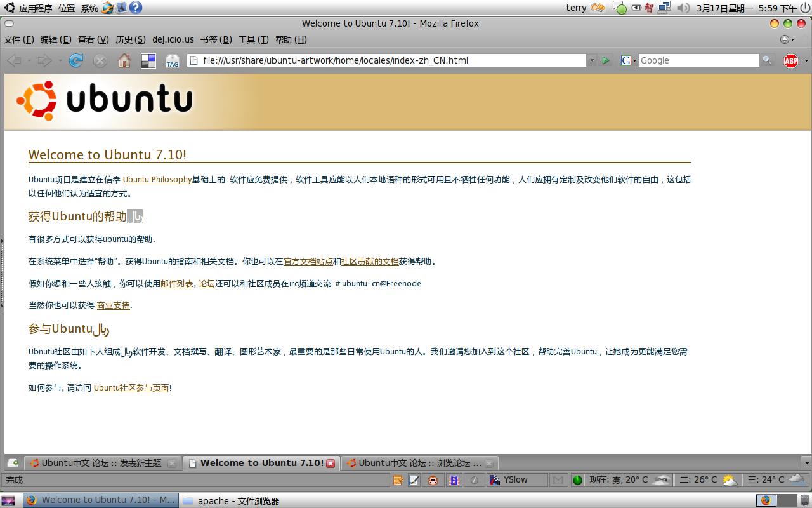Open the help question mark panel icon
Image resolution: width=812 pixels, height=508 pixels.
[136, 8]
